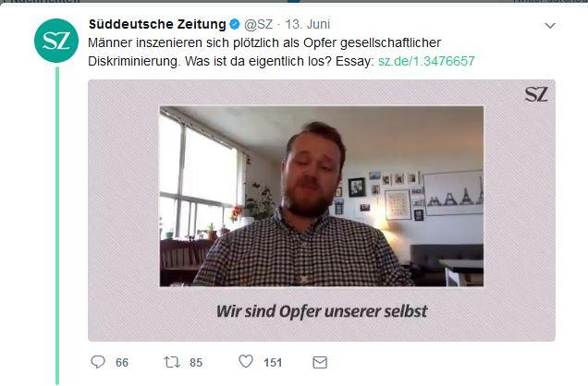Click the Süddeutsche Zeitung account name

coord(157,24)
